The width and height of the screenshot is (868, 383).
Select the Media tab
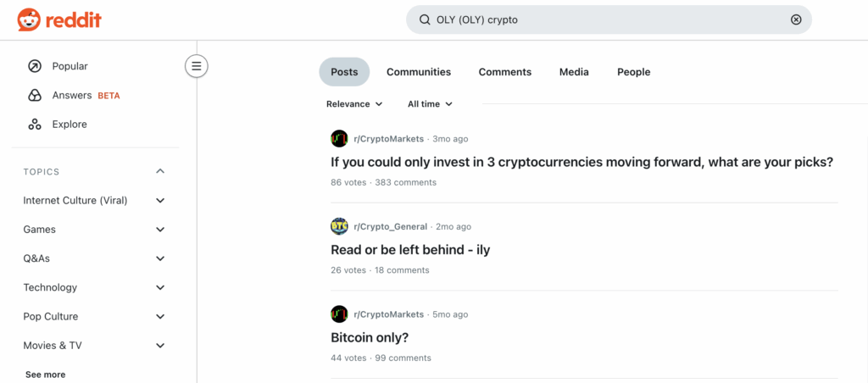click(574, 72)
